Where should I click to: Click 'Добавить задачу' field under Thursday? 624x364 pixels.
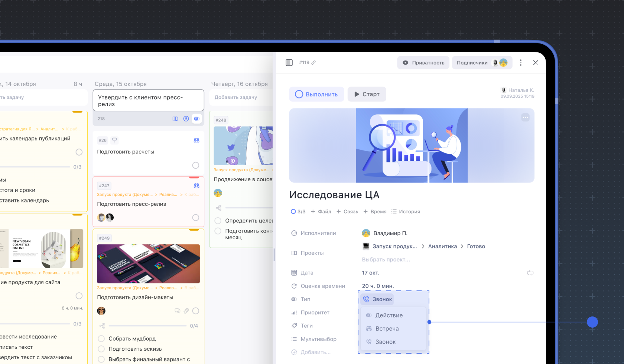[x=236, y=97]
